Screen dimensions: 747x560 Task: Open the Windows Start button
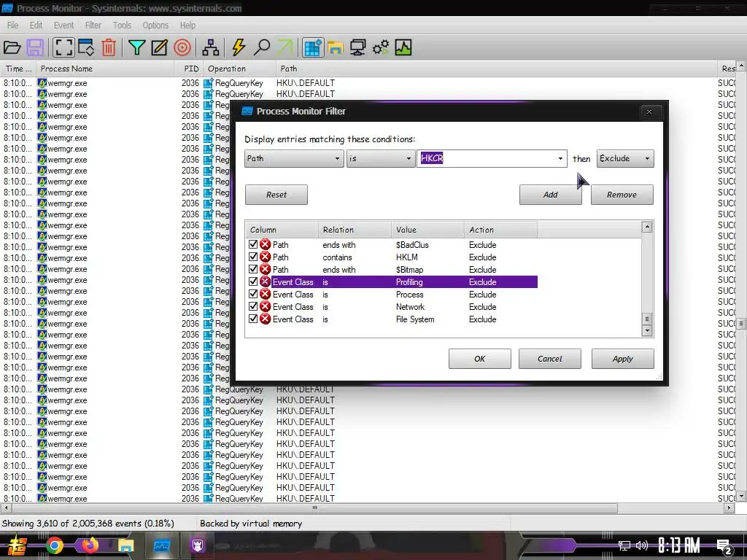(x=18, y=545)
